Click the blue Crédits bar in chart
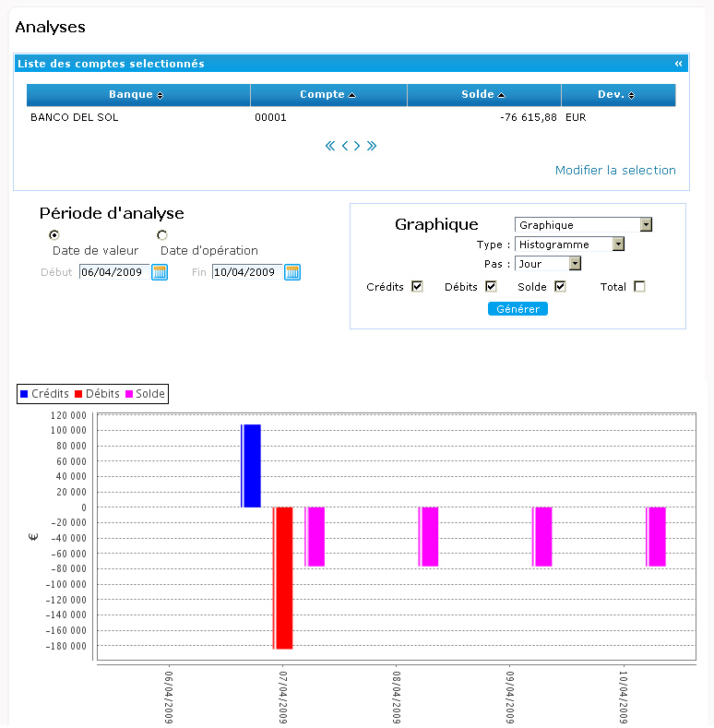714x728 pixels. (251, 466)
